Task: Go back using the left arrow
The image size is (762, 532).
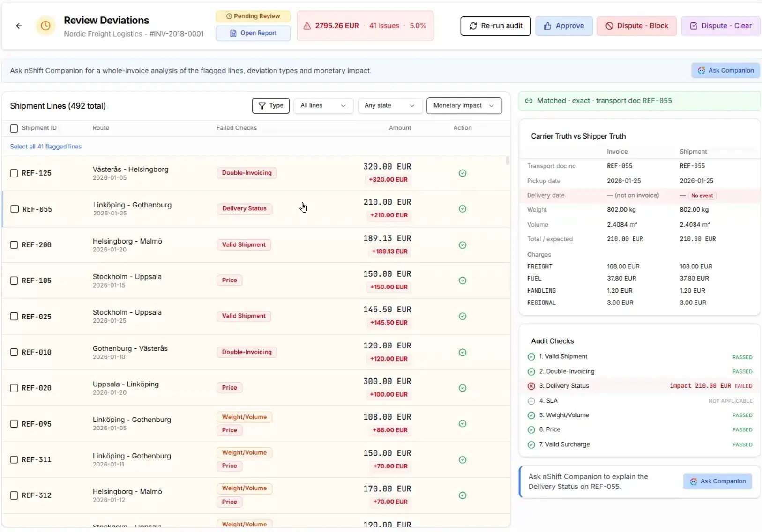Action: tap(19, 26)
